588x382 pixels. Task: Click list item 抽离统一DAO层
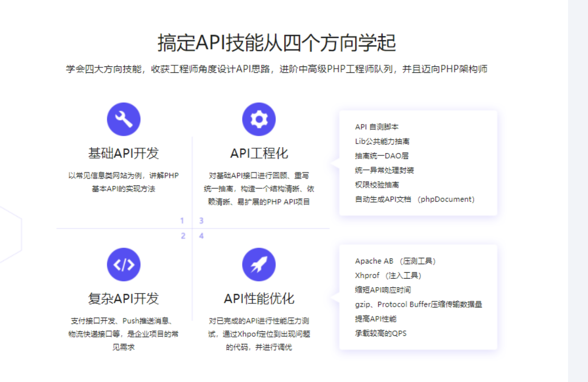(x=382, y=156)
